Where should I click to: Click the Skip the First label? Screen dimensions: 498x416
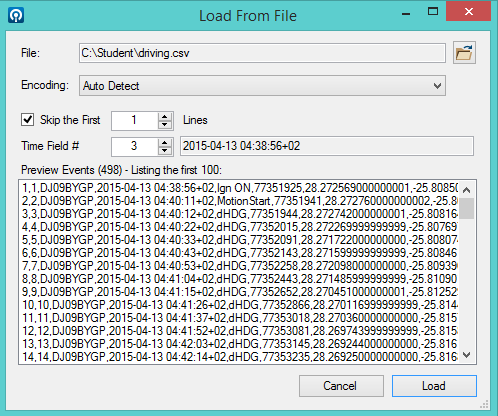coord(70,120)
